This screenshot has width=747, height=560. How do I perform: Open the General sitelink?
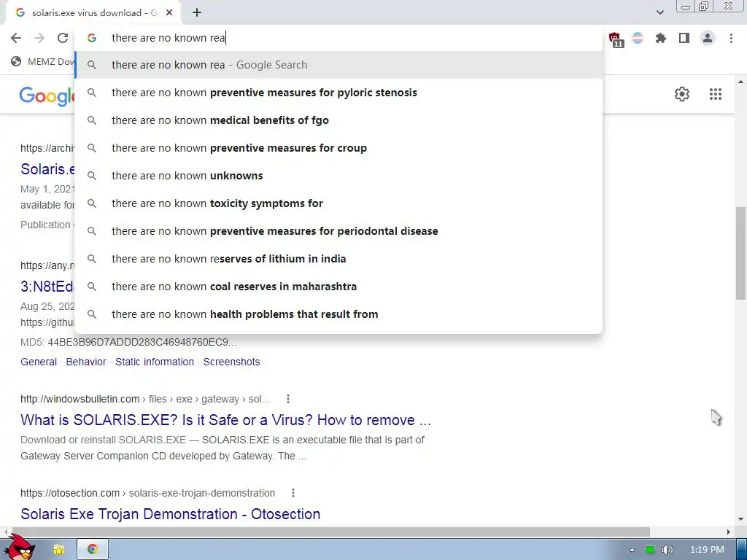(39, 362)
